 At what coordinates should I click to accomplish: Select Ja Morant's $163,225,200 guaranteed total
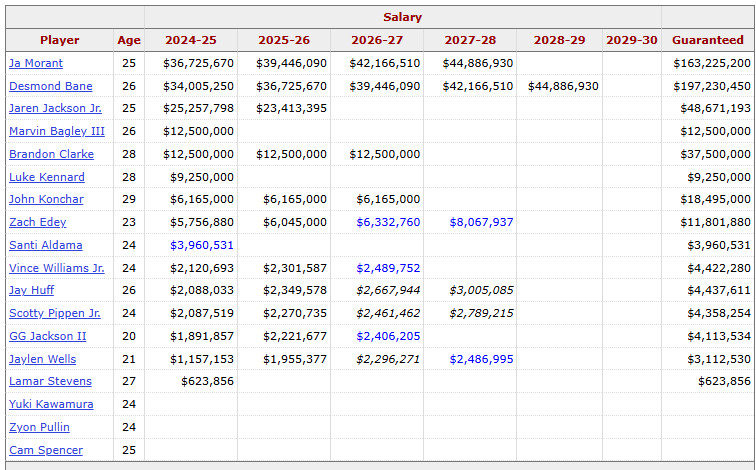pos(712,63)
